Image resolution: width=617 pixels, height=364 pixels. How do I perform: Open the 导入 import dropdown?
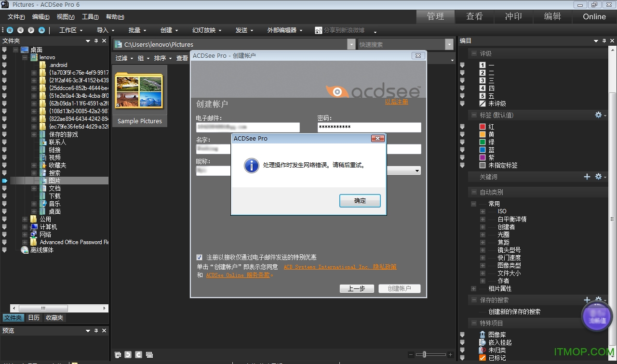coord(106,30)
